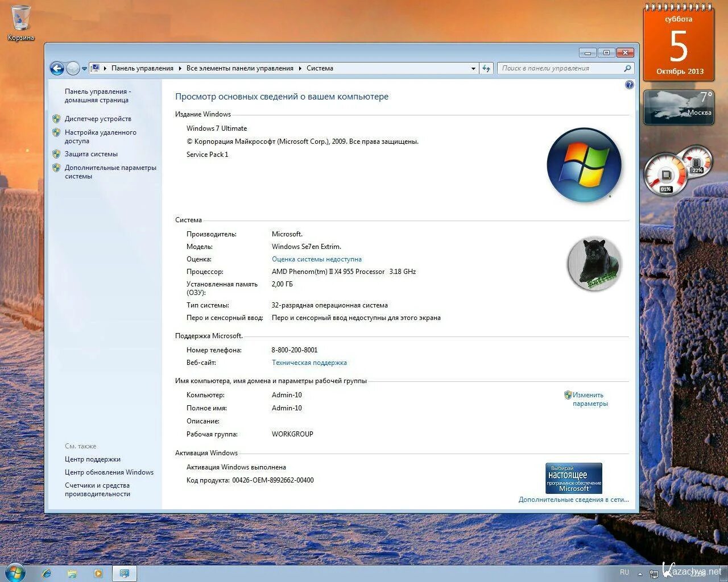Click the Back navigation arrow button
This screenshot has height=582, width=728.
pos(57,69)
